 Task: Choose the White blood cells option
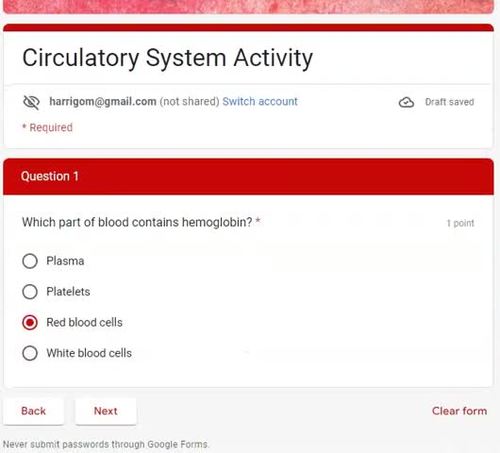[30, 353]
